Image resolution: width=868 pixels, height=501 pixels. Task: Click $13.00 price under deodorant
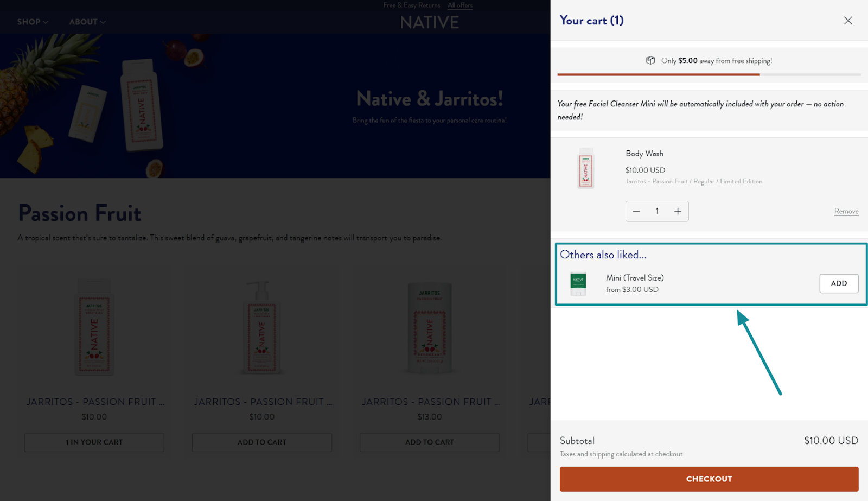pyautogui.click(x=430, y=417)
